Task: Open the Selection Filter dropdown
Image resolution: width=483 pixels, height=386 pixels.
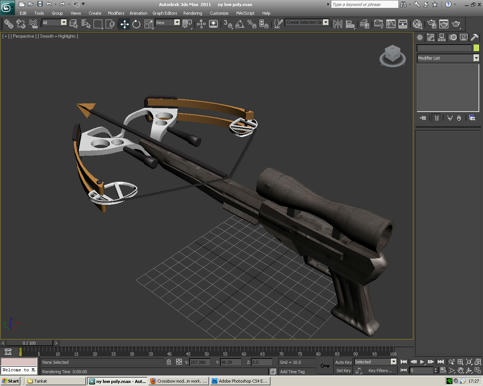Action: point(54,22)
